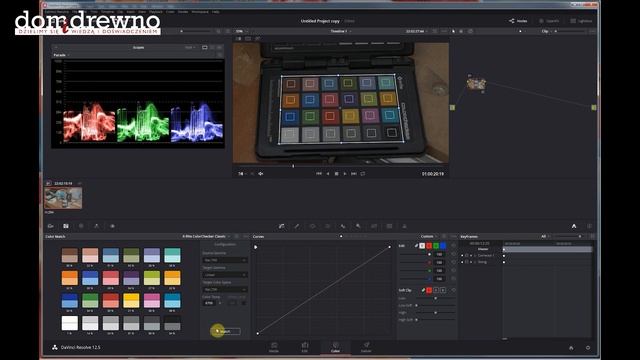Open the Qualifier eyedropper palette
This screenshot has height=360, width=640.
click(x=297, y=226)
